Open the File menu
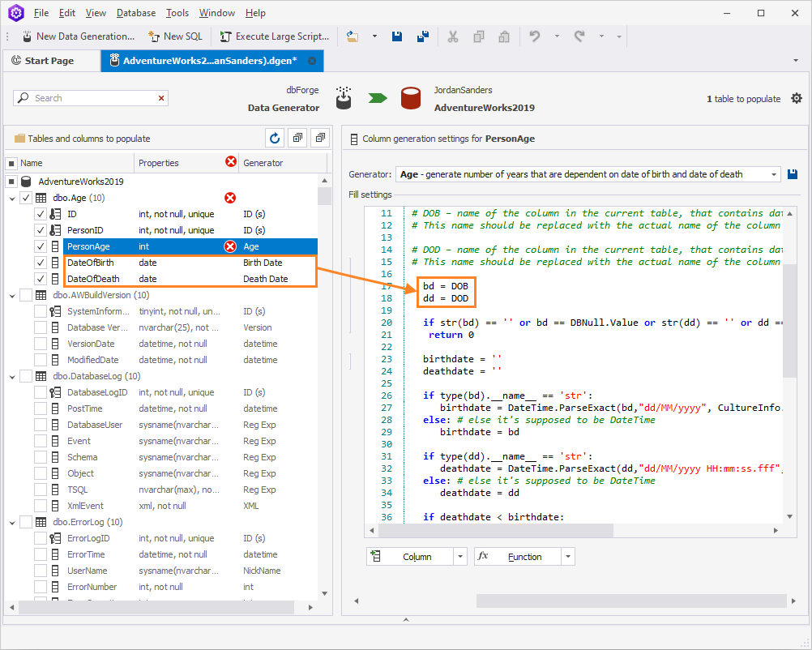Image resolution: width=812 pixels, height=650 pixels. [x=41, y=13]
